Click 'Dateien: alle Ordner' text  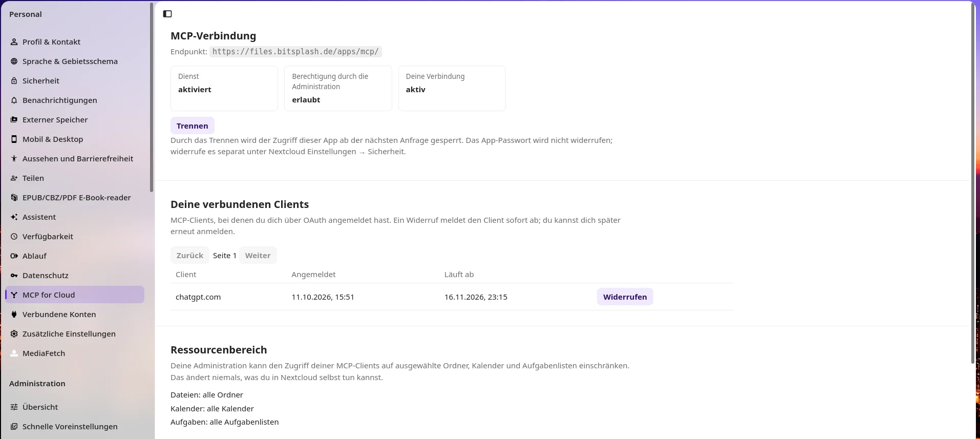(207, 395)
